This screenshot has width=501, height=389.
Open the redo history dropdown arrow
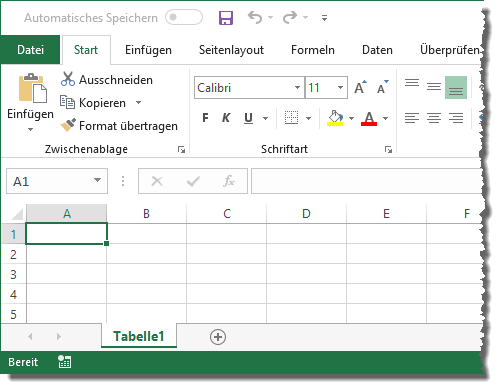click(305, 17)
